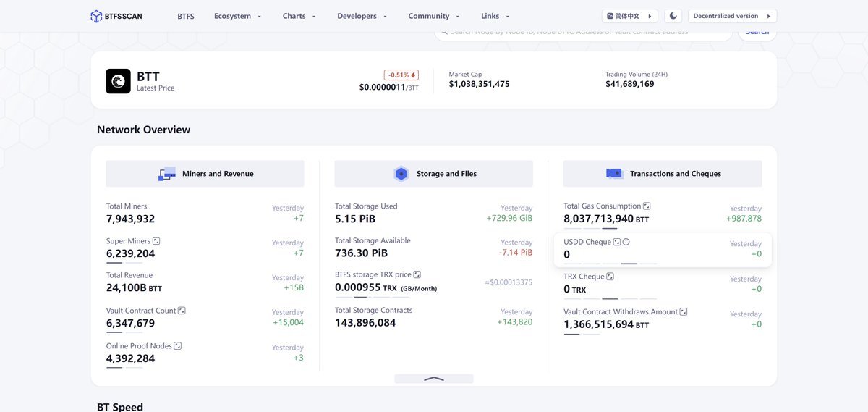Open the Total Gas Consumption expand icon

[647, 206]
